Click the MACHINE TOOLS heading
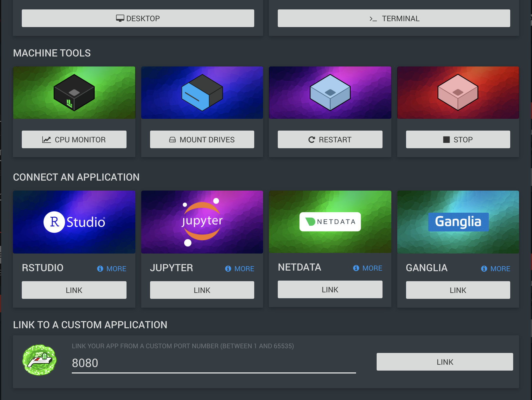This screenshot has height=400, width=532. tap(52, 53)
